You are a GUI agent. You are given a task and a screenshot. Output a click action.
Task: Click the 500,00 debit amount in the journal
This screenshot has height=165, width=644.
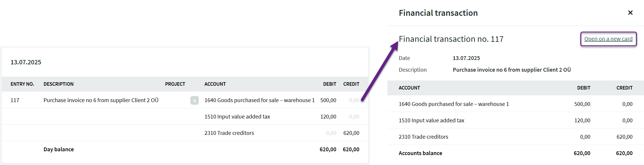328,100
